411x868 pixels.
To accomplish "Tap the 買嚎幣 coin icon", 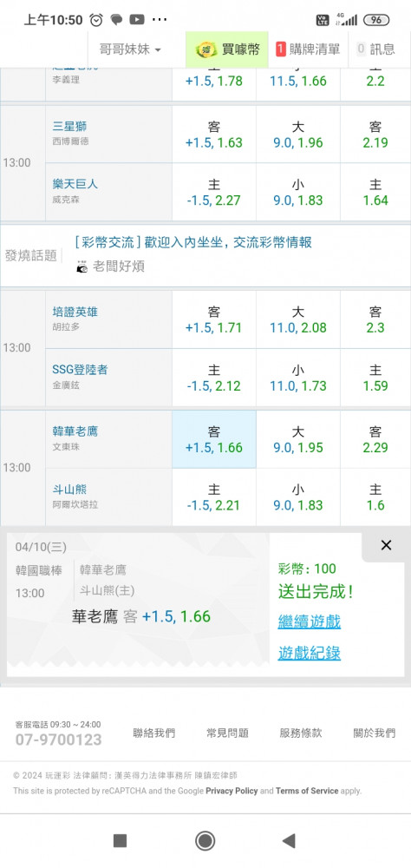I will pos(205,49).
